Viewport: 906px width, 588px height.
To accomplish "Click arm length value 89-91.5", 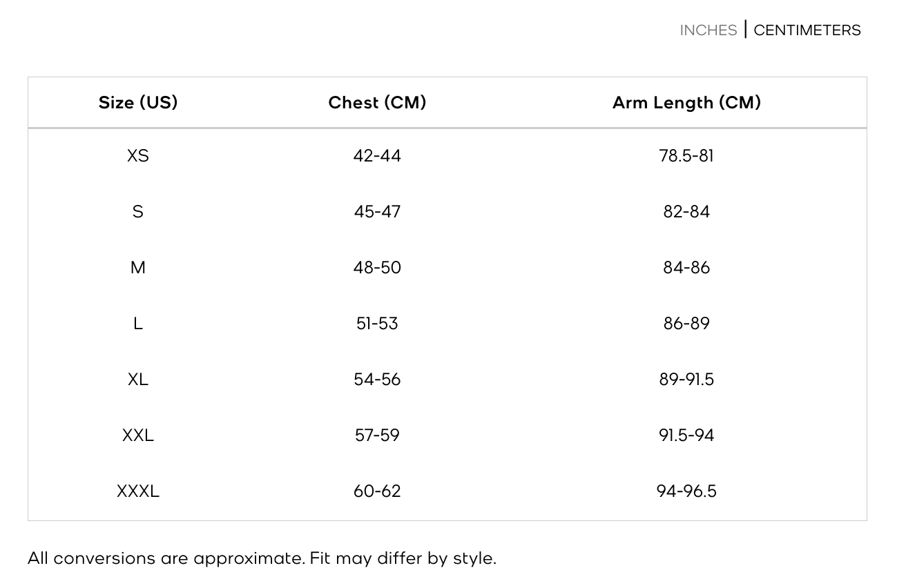I will coord(686,380).
